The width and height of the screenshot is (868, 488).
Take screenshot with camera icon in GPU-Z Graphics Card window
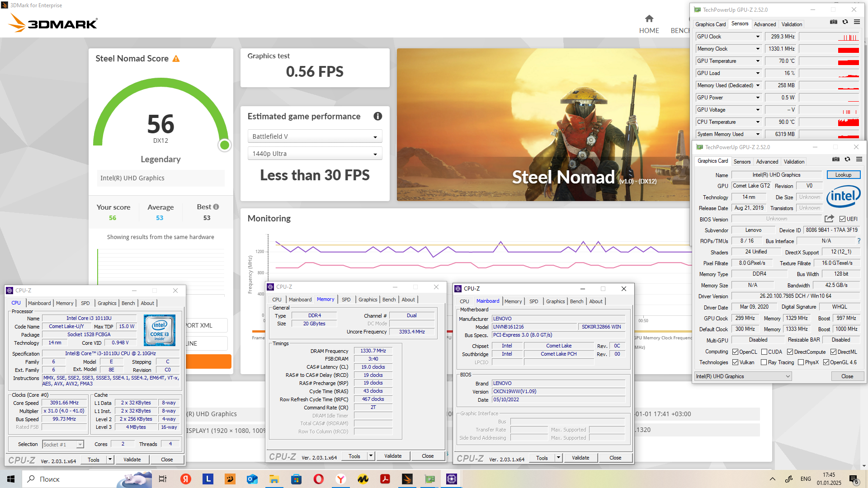coord(836,159)
